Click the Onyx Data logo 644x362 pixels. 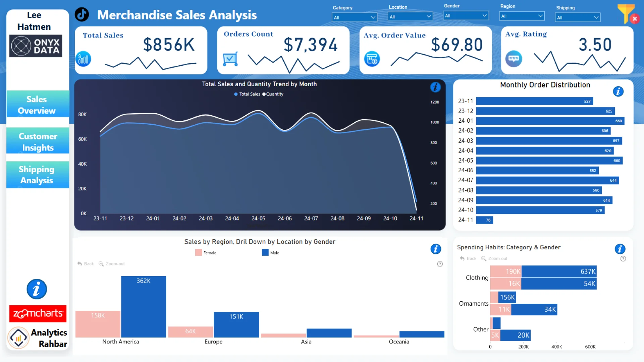click(36, 46)
